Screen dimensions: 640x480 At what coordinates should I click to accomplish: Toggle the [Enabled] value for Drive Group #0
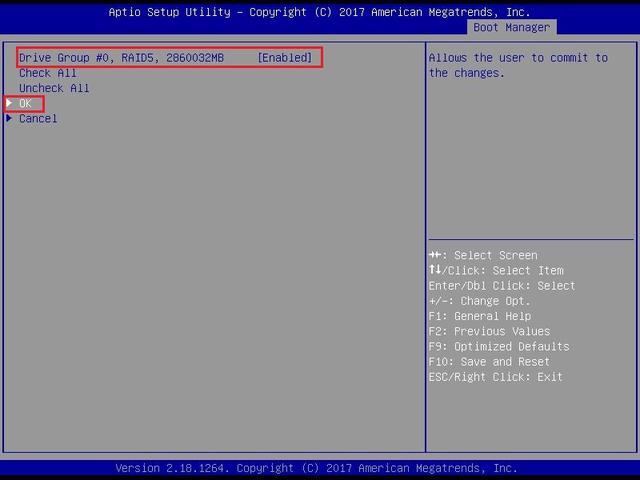tap(284, 58)
